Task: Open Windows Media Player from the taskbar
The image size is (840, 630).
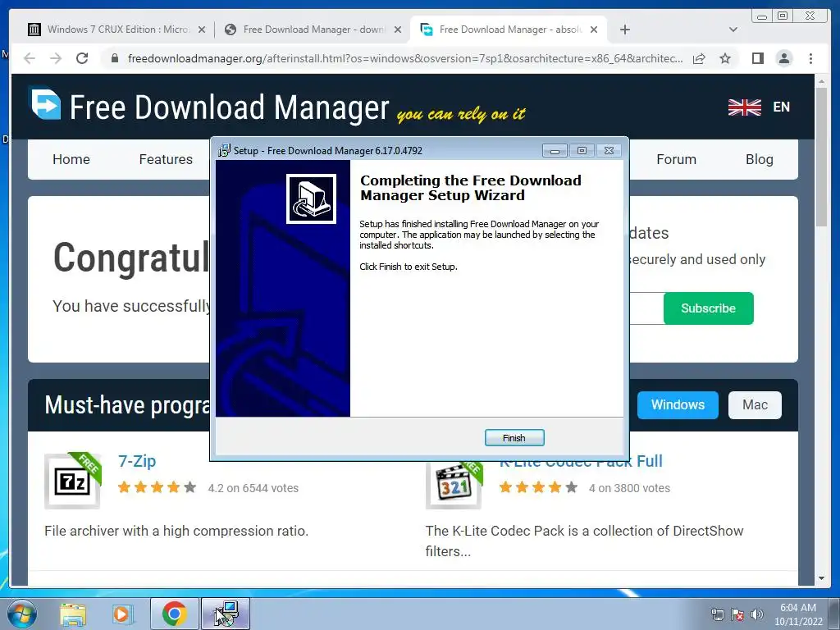Action: pyautogui.click(x=122, y=614)
